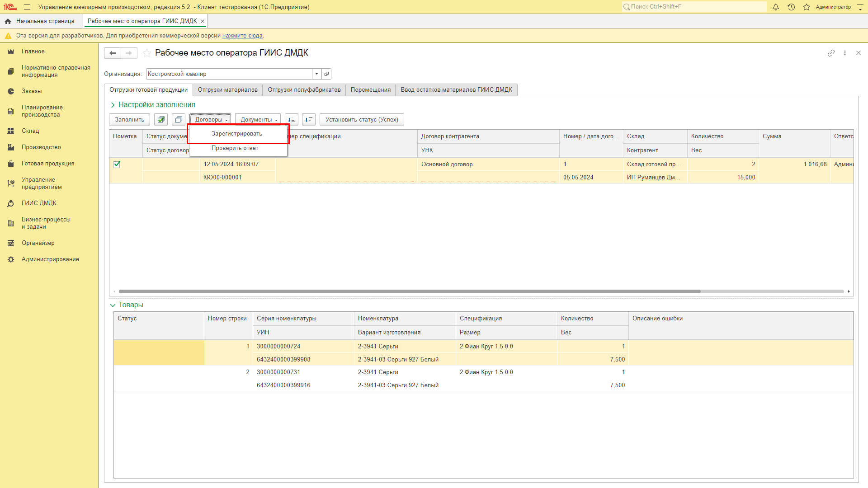Open the 1C main menu hamburger icon

click(x=27, y=7)
